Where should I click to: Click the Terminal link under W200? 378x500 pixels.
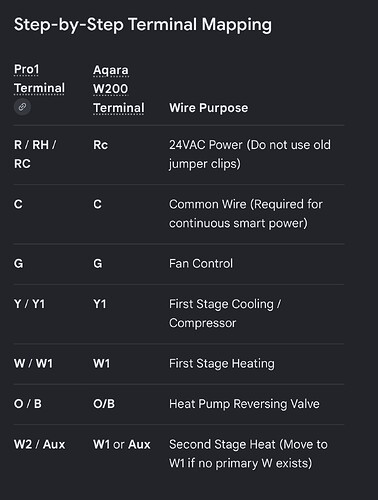(x=119, y=108)
